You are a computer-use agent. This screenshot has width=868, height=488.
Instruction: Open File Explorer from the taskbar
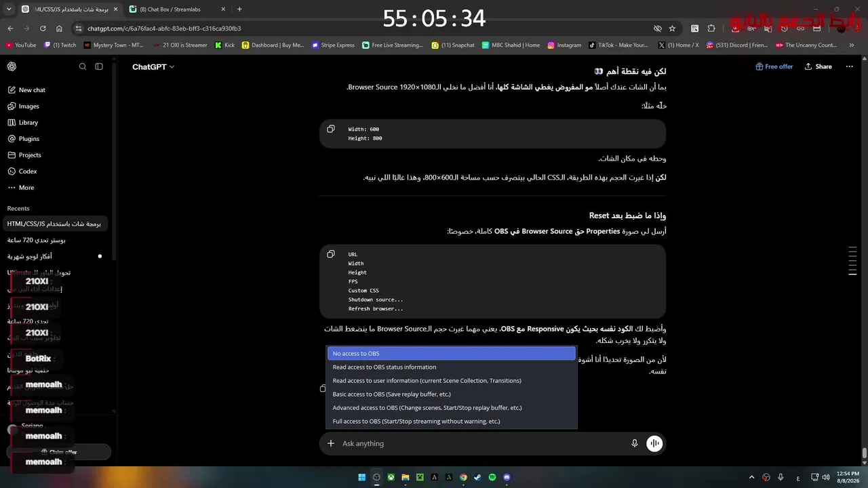(406, 477)
